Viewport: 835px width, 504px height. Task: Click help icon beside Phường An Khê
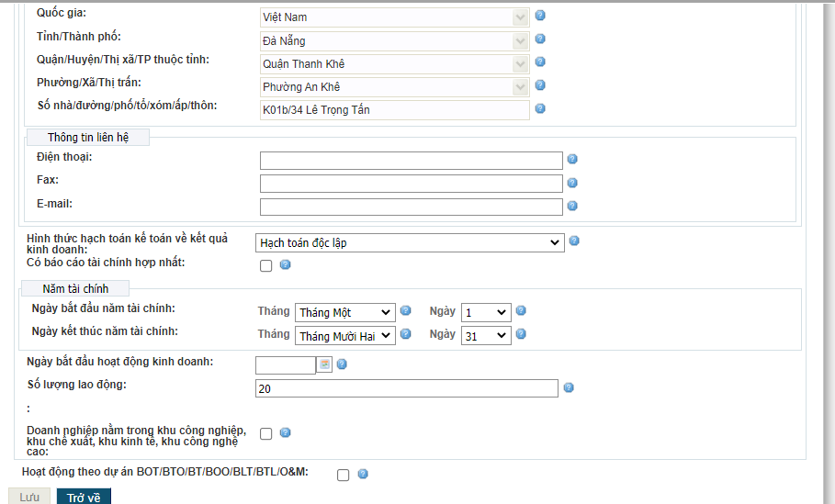[x=541, y=85]
